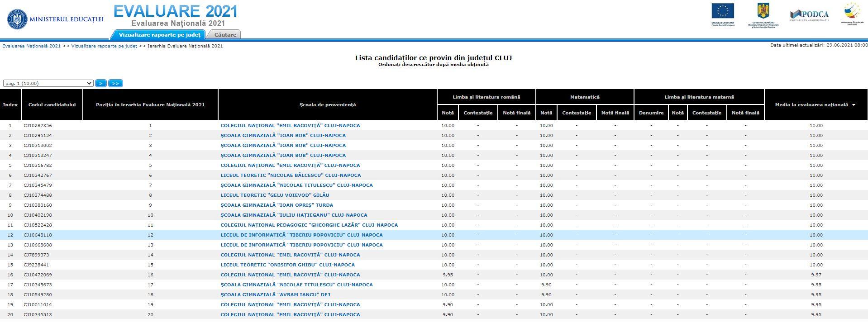Screen dimensions: 868x332
Task: Click the heading Lista candidaților ce provin din județul CLUJ
Action: (x=434, y=58)
